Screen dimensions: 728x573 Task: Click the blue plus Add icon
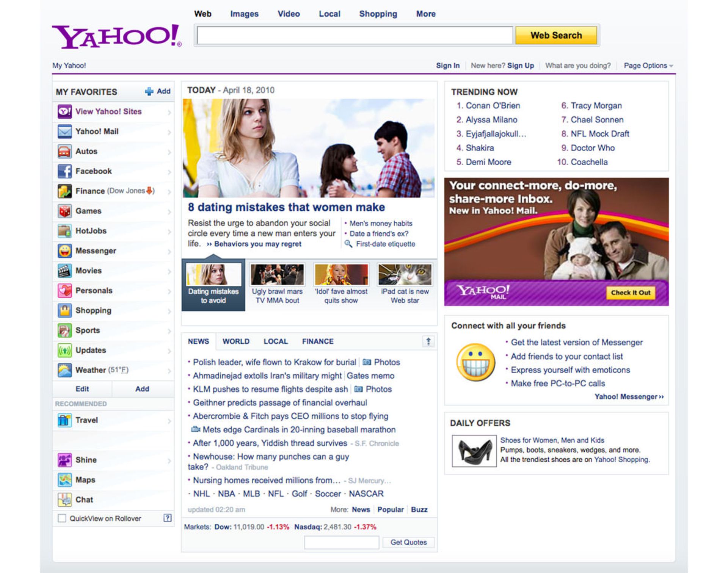[149, 91]
